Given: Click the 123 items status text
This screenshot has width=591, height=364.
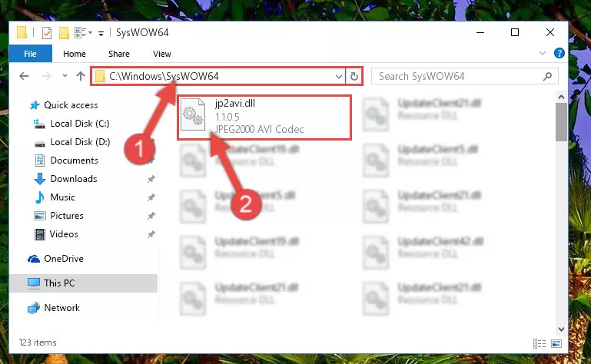Looking at the screenshot, I should tap(38, 342).
